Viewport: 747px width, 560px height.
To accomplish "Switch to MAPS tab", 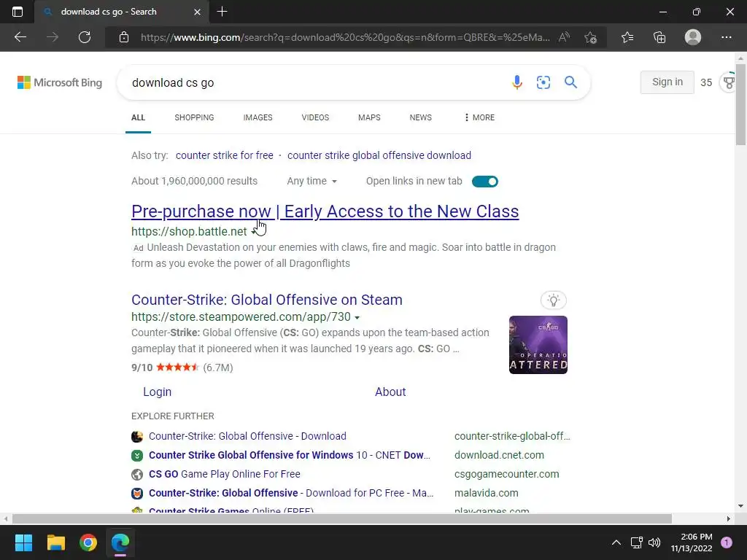I will point(369,117).
